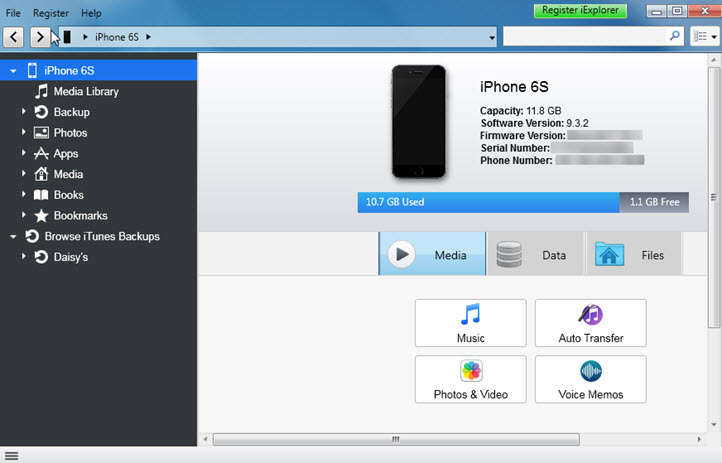The width and height of the screenshot is (722, 463).
Task: Expand the Backup tree node
Action: [x=23, y=111]
